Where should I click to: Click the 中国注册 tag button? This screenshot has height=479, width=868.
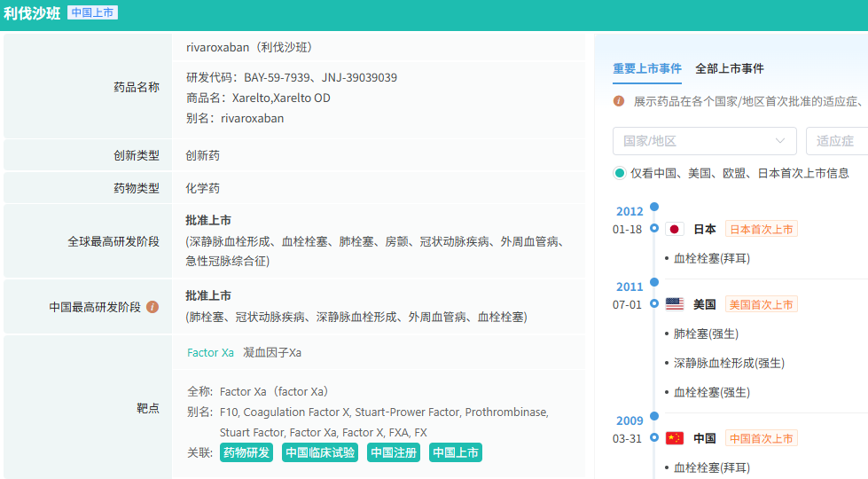[x=394, y=452]
